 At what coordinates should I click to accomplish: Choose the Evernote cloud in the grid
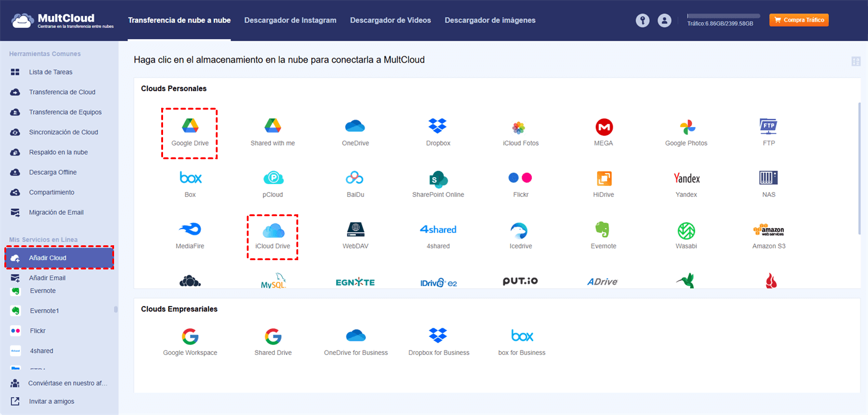[603, 230]
